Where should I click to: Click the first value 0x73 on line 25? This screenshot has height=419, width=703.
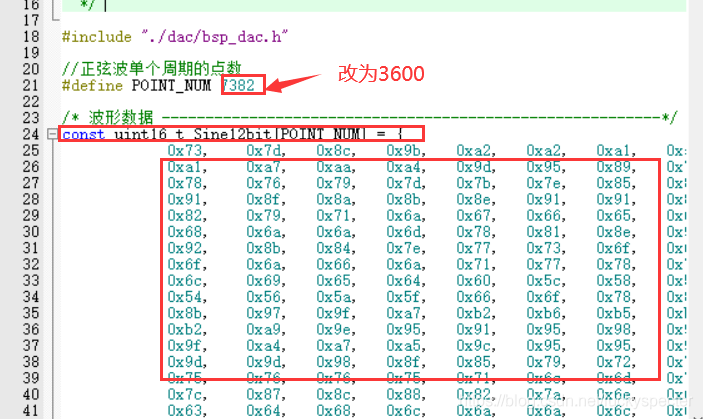[x=184, y=150]
